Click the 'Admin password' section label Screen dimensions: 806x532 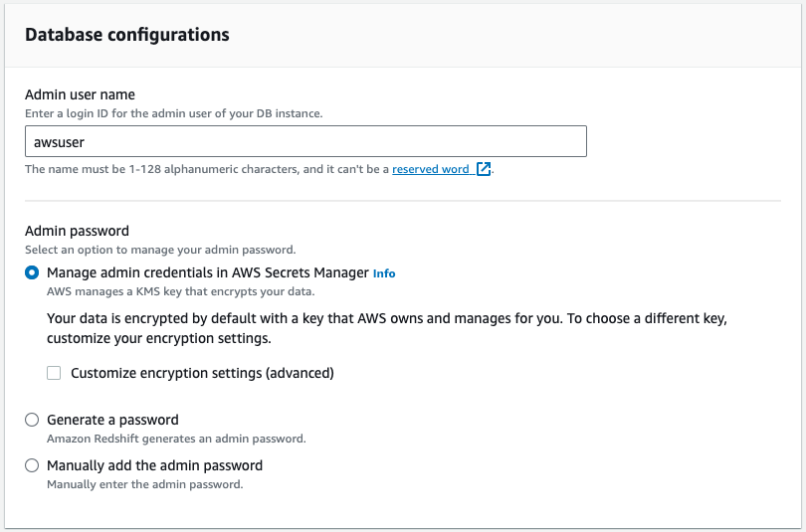[x=77, y=231]
